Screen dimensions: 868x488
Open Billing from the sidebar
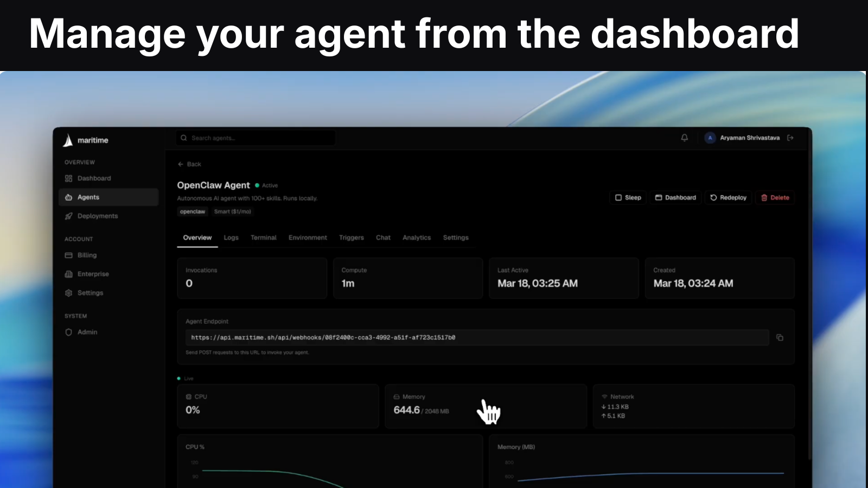coord(87,255)
